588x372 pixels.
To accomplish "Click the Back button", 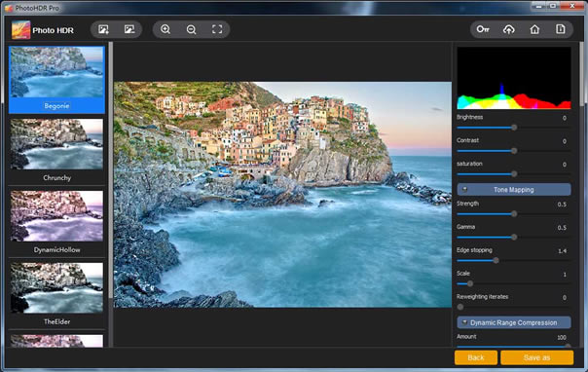I will point(476,357).
